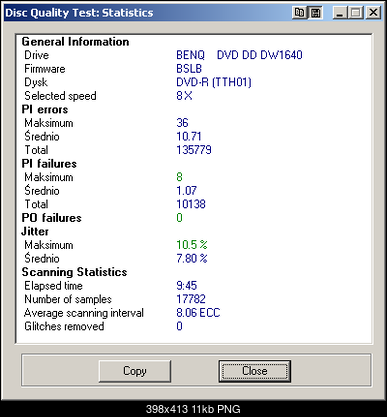387x417 pixels.
Task: Click the PO failures label
Action: click(x=51, y=218)
